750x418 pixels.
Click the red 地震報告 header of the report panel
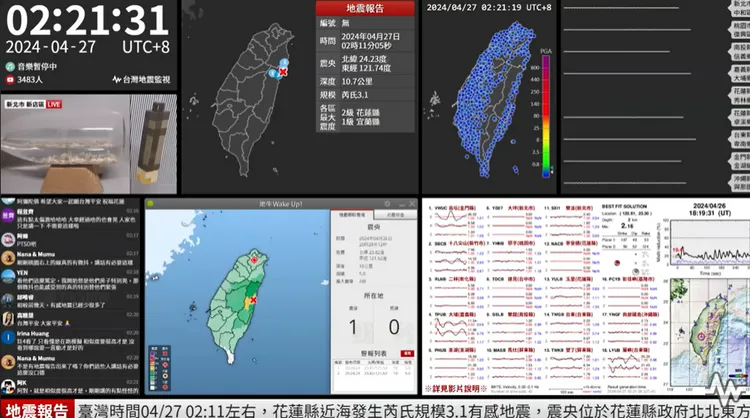tap(365, 8)
